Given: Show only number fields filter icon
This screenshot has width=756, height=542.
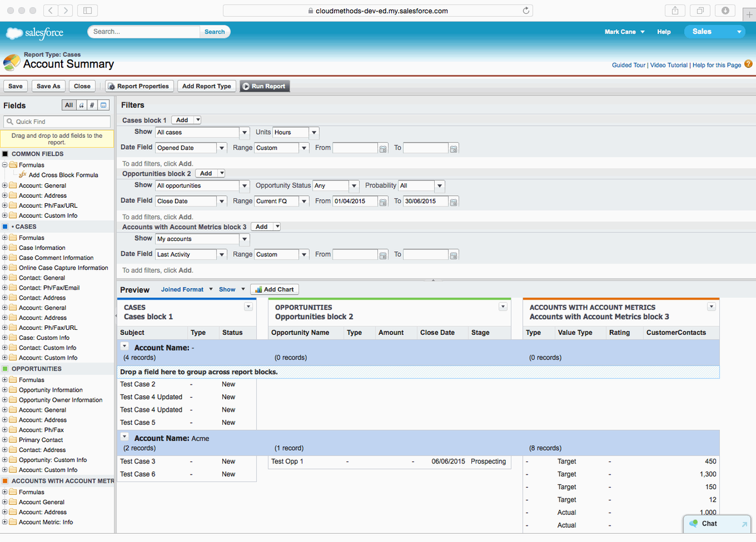Looking at the screenshot, I should [x=92, y=105].
